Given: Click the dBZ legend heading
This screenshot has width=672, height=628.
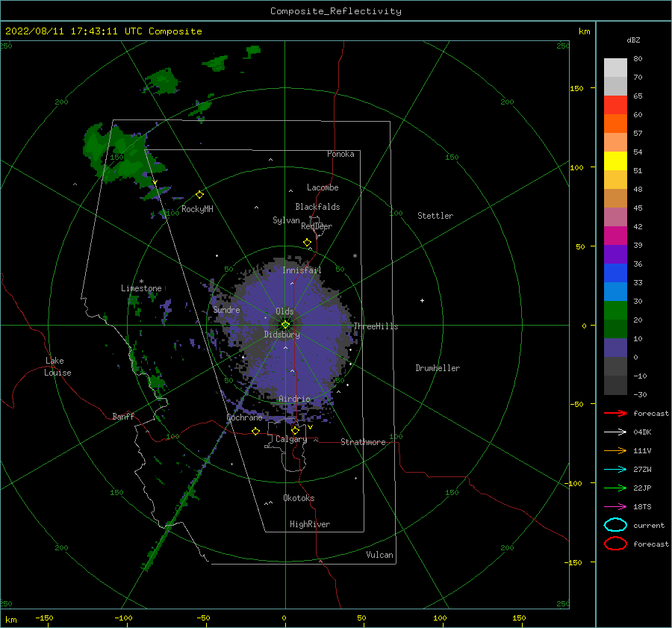Looking at the screenshot, I should (x=633, y=40).
